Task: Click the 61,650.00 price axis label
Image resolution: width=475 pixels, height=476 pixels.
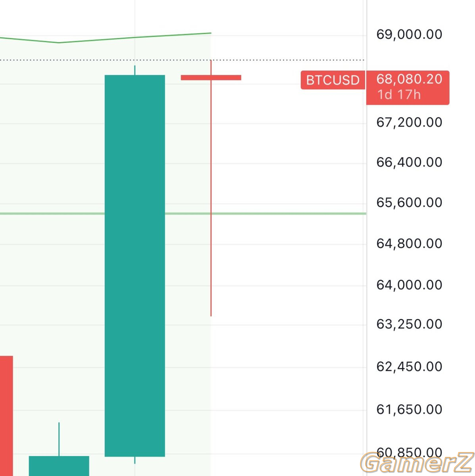Action: pos(409,409)
